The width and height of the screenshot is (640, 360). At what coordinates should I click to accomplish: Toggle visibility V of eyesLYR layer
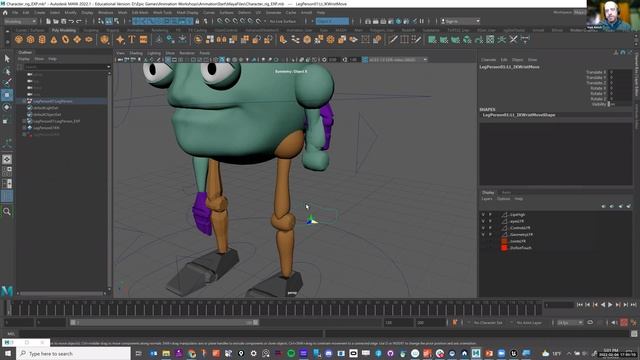pos(483,221)
